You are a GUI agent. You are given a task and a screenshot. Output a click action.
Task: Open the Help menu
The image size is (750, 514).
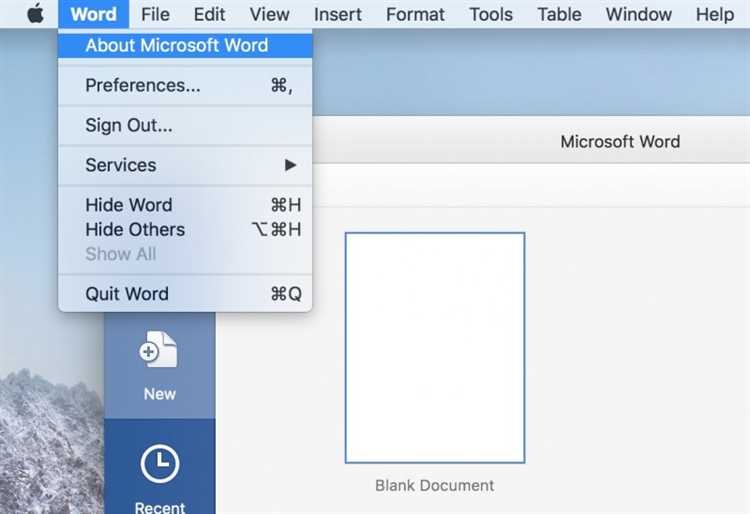click(715, 14)
